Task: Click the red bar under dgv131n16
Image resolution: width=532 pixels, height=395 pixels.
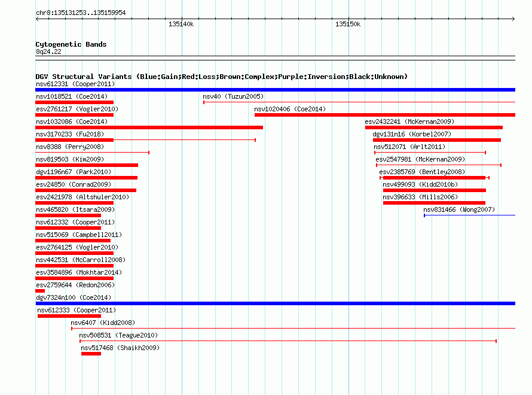Action: pos(437,140)
